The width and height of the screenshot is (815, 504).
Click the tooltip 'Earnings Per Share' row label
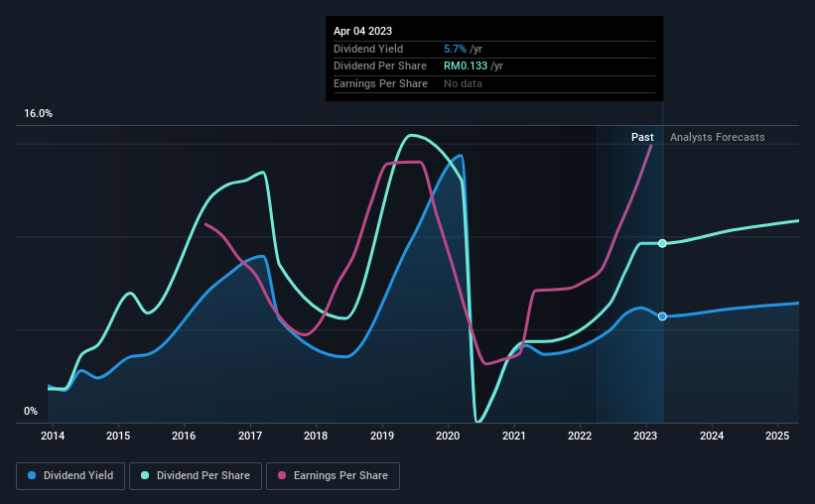(x=380, y=83)
